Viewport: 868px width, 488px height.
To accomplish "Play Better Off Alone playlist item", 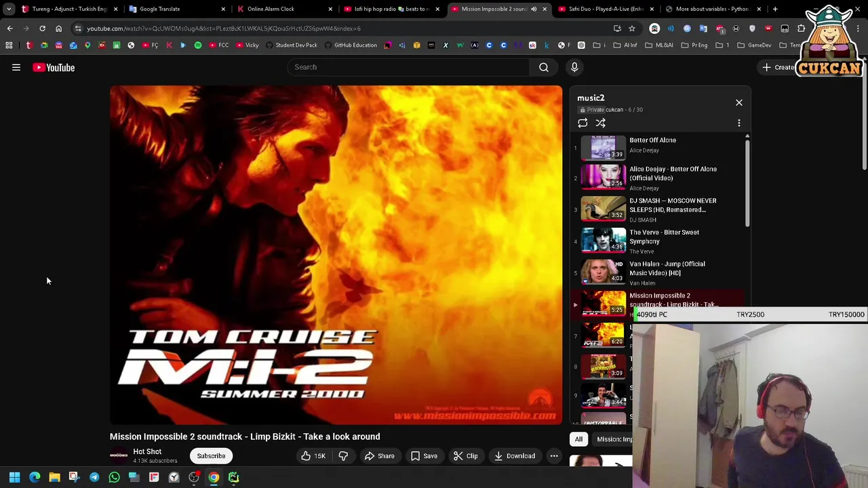I will pyautogui.click(x=658, y=146).
